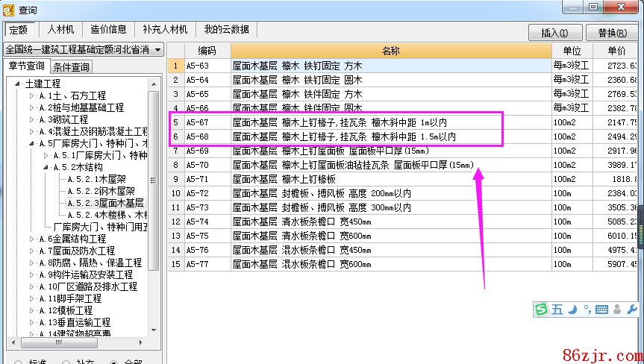Click the tree panel vertical scrollbar
Screen dimensions: 644x364
click(154, 179)
